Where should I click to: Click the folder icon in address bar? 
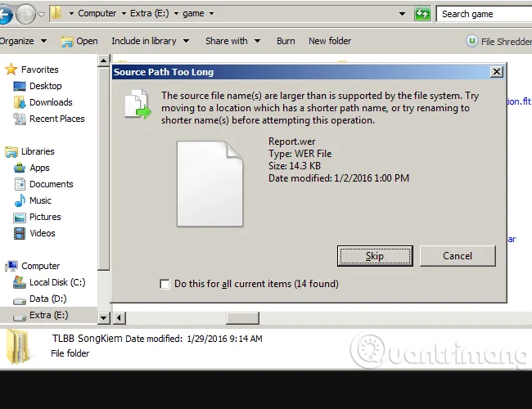pos(56,13)
